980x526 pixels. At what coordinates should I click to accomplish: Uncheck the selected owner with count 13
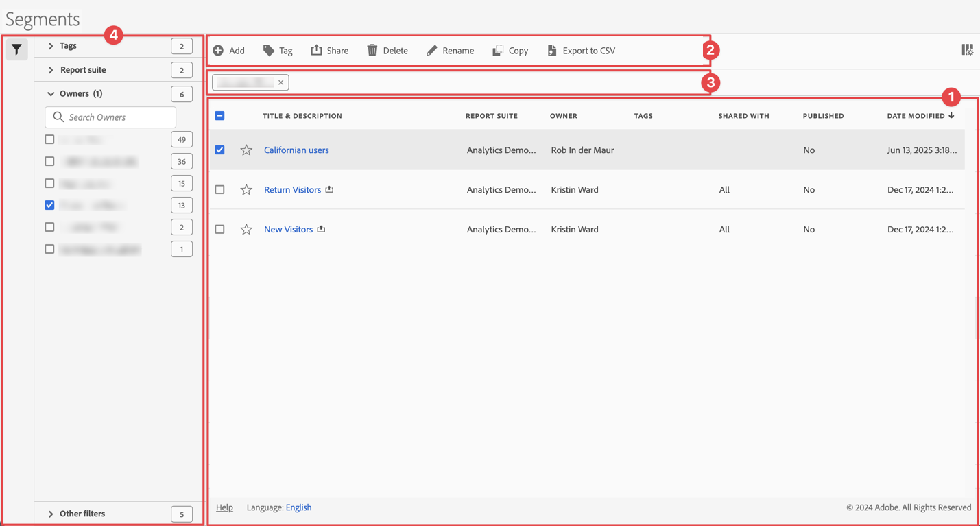(x=49, y=205)
